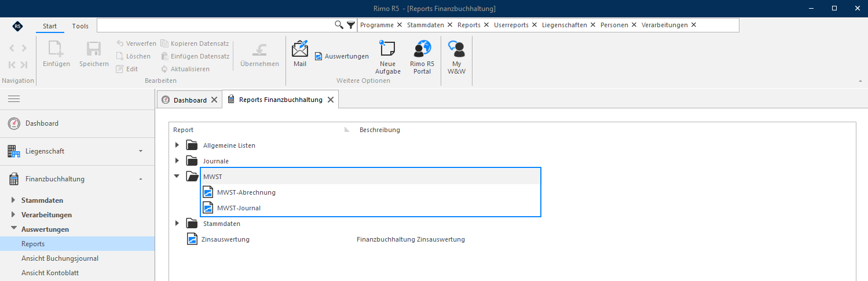868x281 pixels.
Task: Select the MWST-Abrechnung report
Action: pos(247,192)
